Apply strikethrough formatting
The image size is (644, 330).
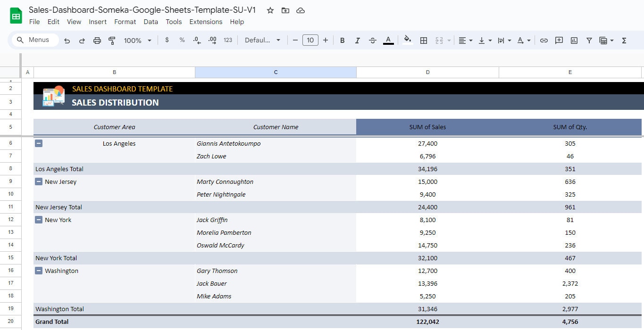tap(372, 40)
